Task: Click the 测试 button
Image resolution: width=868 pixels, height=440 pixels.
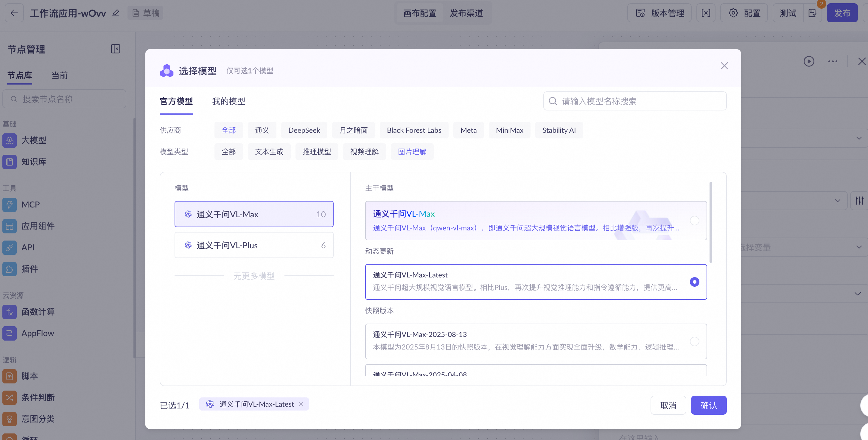Action: click(x=788, y=13)
